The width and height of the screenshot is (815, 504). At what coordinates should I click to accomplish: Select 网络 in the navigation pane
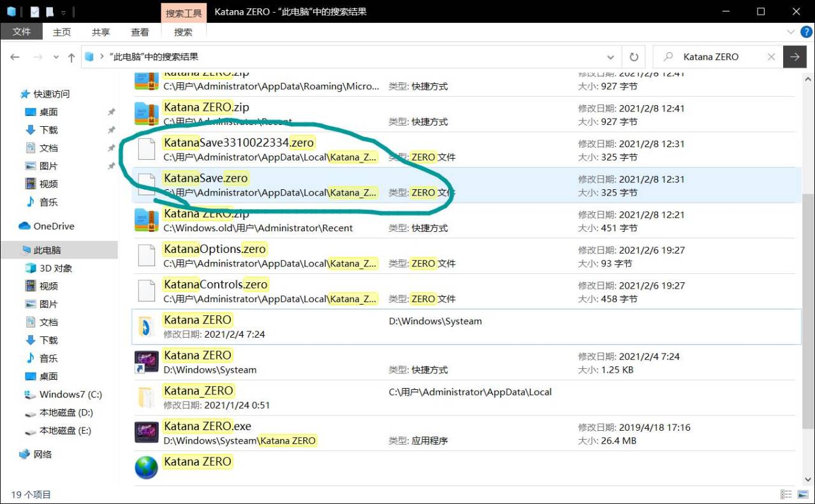(x=43, y=454)
